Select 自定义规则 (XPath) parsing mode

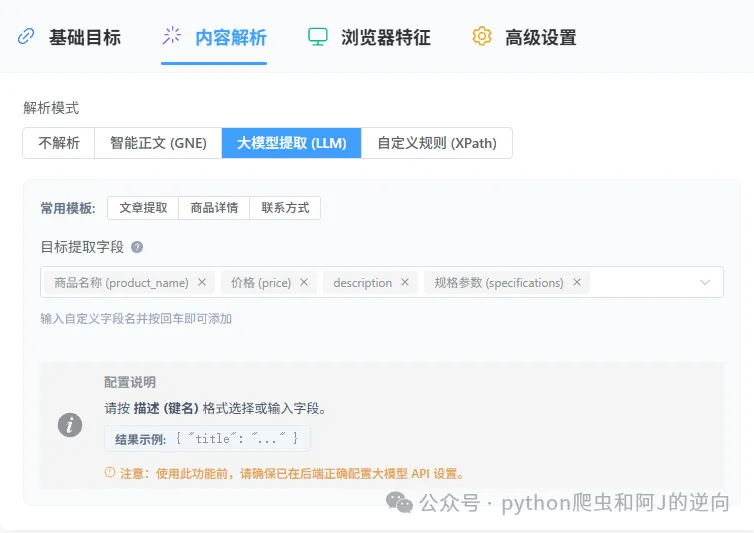[437, 143]
